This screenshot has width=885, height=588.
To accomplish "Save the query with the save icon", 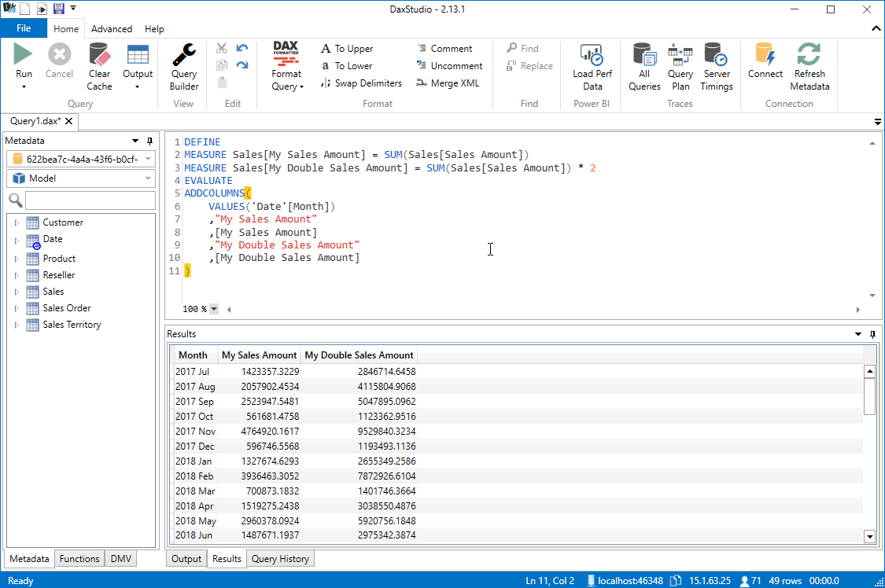I will click(x=59, y=9).
